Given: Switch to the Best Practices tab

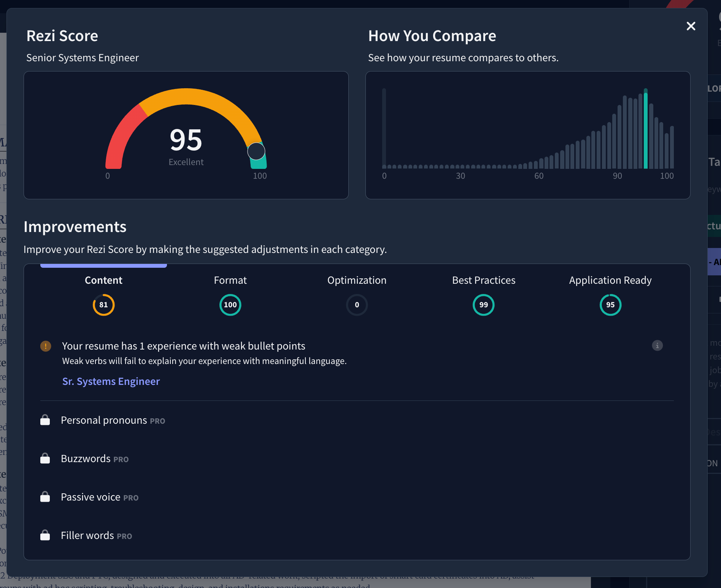Looking at the screenshot, I should tap(483, 280).
